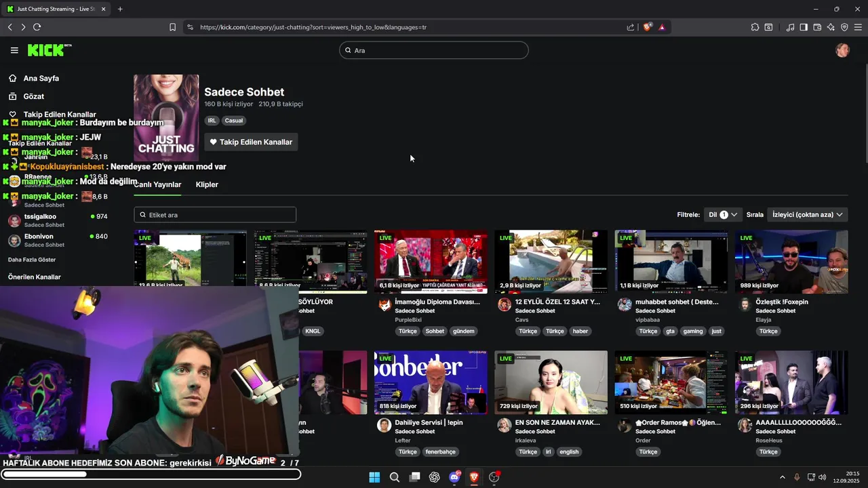The image size is (868, 488).
Task: Click in the Ara search field
Action: point(434,50)
